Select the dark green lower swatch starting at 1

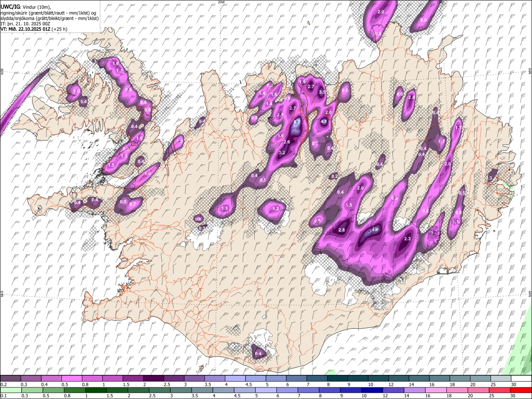(x=96, y=390)
